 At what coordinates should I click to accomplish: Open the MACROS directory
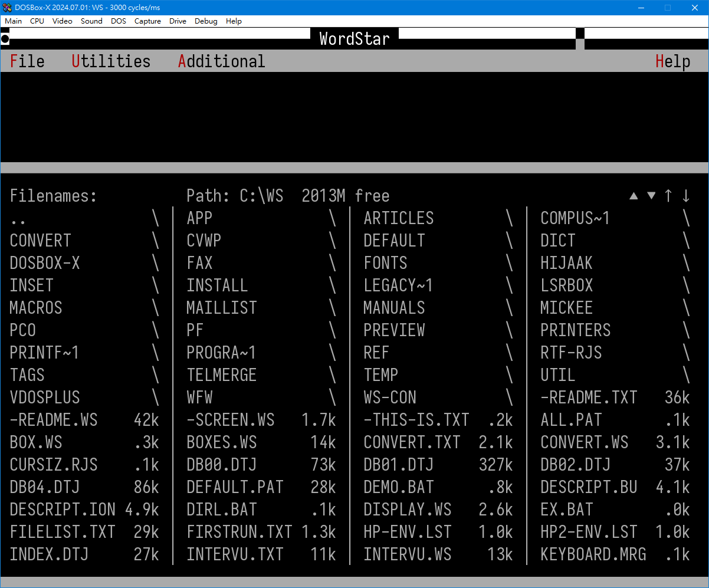35,307
